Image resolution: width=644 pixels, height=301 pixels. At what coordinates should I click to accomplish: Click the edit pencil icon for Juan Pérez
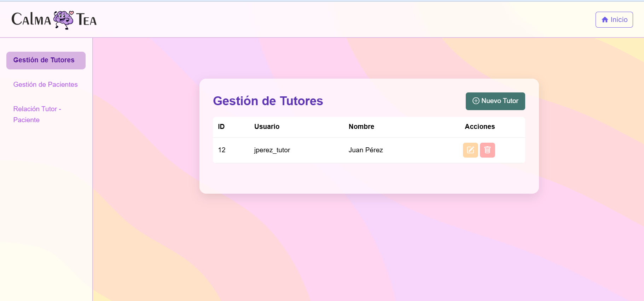click(x=470, y=150)
